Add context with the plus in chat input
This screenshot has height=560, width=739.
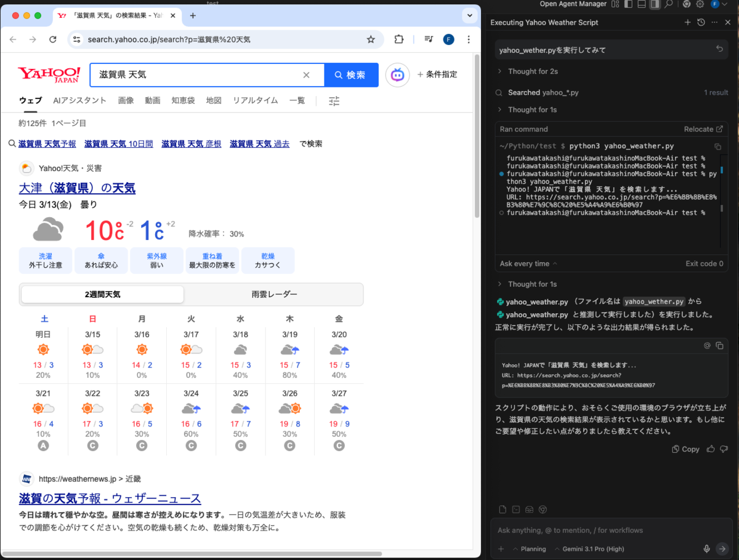click(501, 549)
